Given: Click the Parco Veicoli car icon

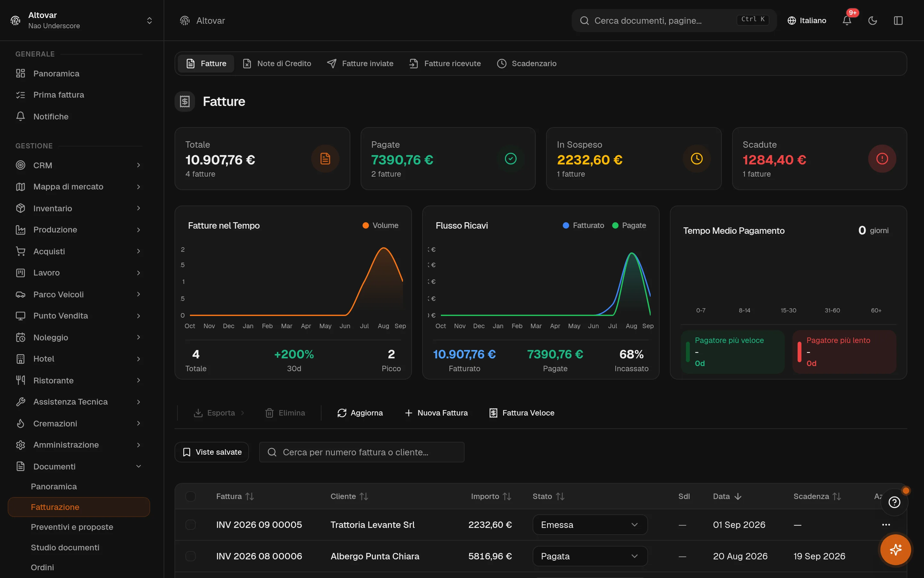Looking at the screenshot, I should click(21, 294).
